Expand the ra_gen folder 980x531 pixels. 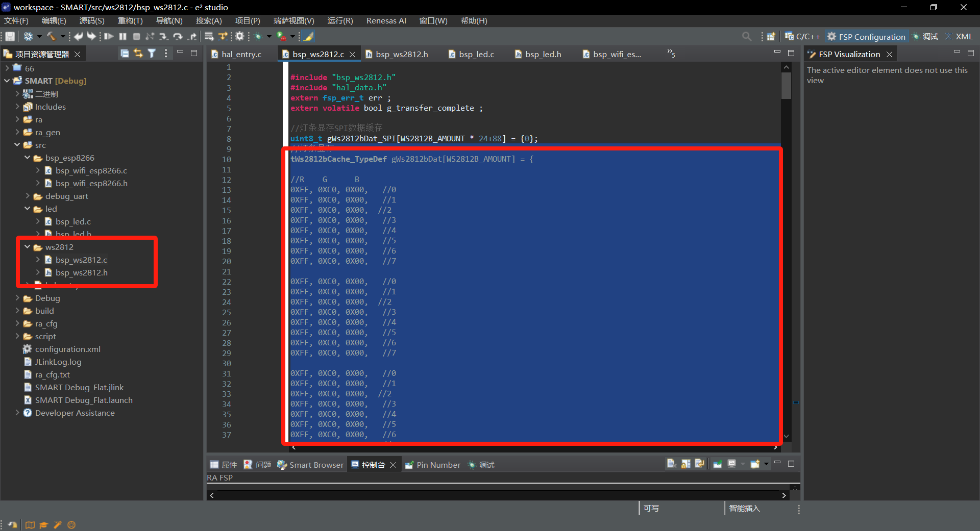click(x=17, y=132)
